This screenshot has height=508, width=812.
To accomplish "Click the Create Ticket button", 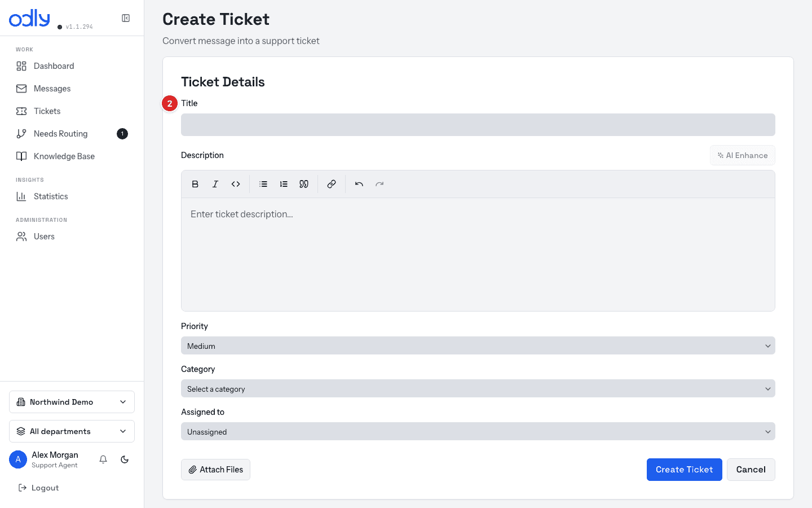I will coord(684,470).
